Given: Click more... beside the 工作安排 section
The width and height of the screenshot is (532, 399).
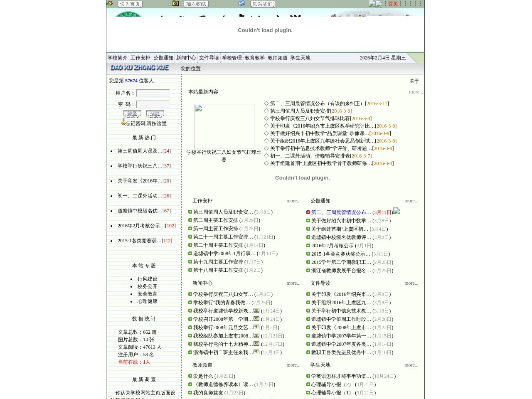Looking at the screenshot, I should (x=293, y=201).
